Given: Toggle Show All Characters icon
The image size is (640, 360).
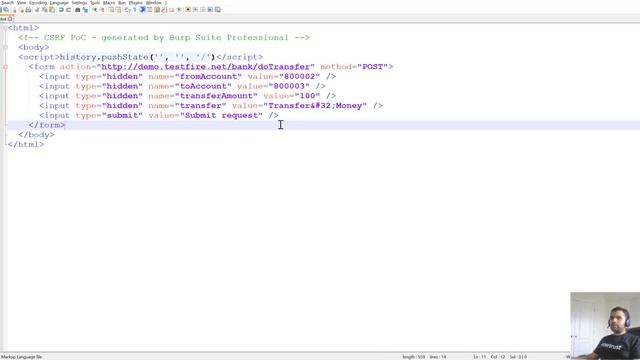Looking at the screenshot, I should [134, 9].
